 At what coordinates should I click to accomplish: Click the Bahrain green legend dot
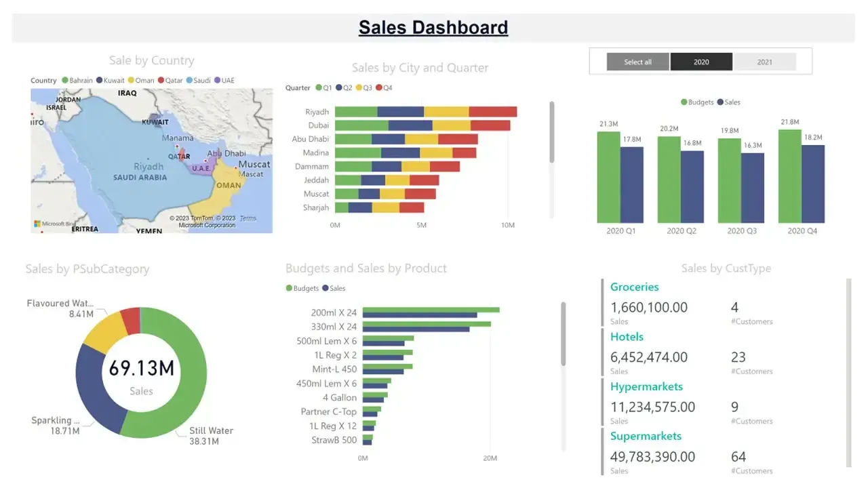(x=65, y=81)
